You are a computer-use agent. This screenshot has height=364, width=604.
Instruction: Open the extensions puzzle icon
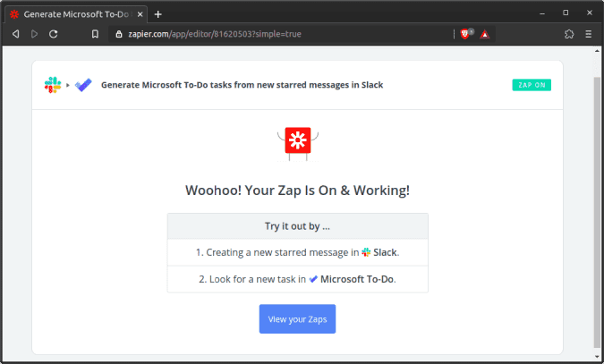pos(569,34)
